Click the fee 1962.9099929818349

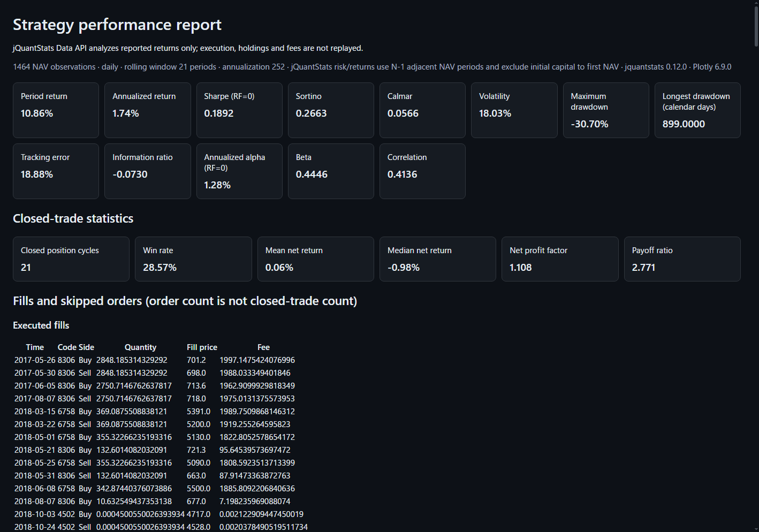tap(257, 386)
